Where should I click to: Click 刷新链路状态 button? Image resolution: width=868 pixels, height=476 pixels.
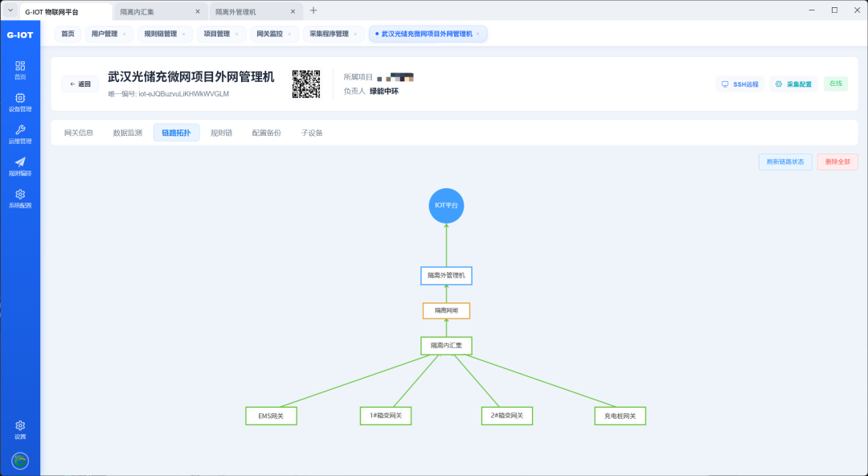pyautogui.click(x=785, y=162)
